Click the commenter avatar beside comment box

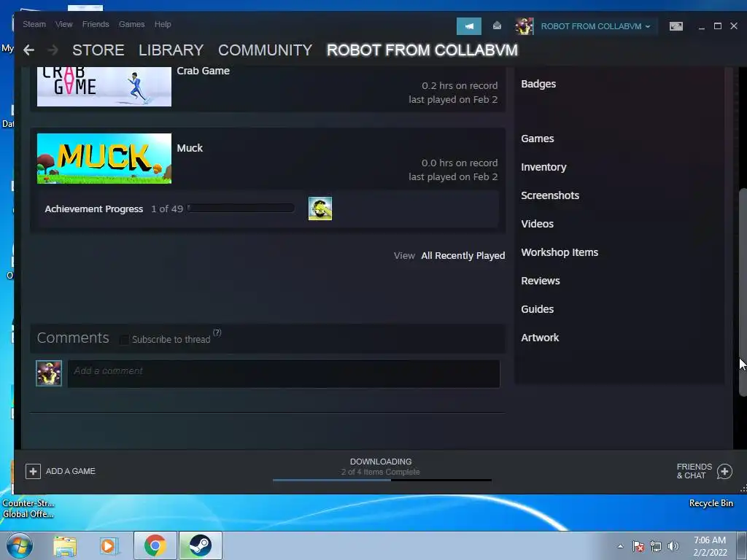[x=49, y=373]
